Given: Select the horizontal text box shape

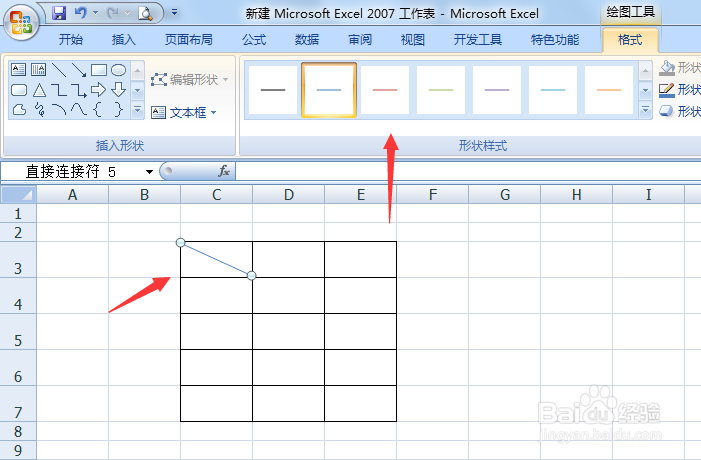Looking at the screenshot, I should (x=18, y=70).
